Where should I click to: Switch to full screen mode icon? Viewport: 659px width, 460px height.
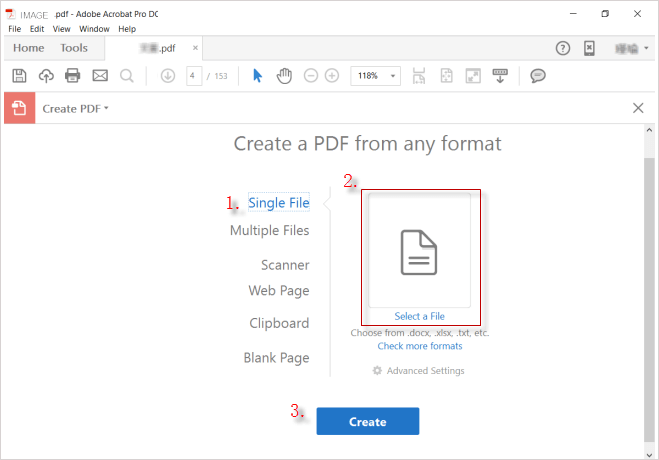click(x=473, y=76)
